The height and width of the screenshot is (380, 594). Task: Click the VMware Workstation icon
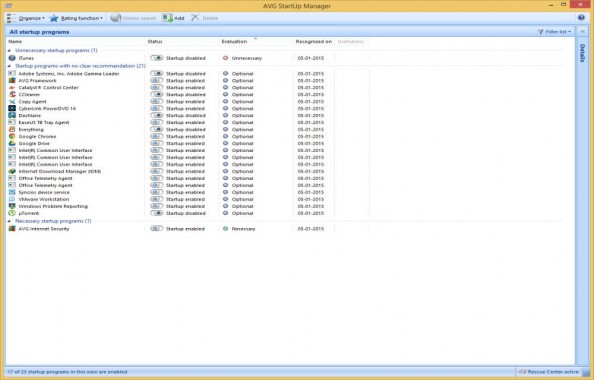(x=12, y=199)
